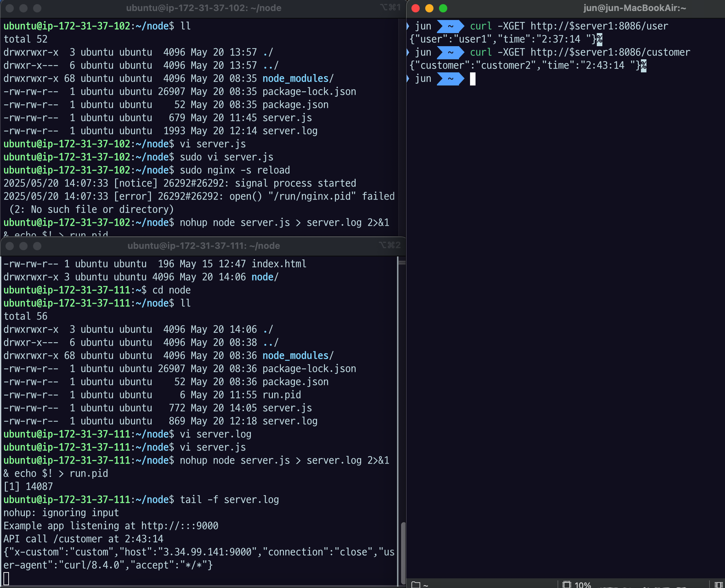725x588 pixels.
Task: Click the folder icon in the status bar
Action: click(x=416, y=585)
